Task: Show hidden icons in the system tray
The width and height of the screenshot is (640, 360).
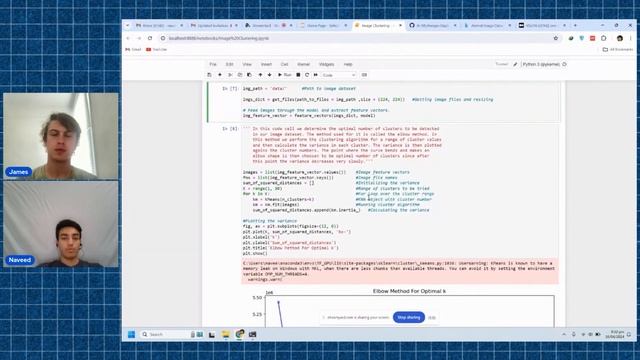Action: pyautogui.click(x=564, y=334)
